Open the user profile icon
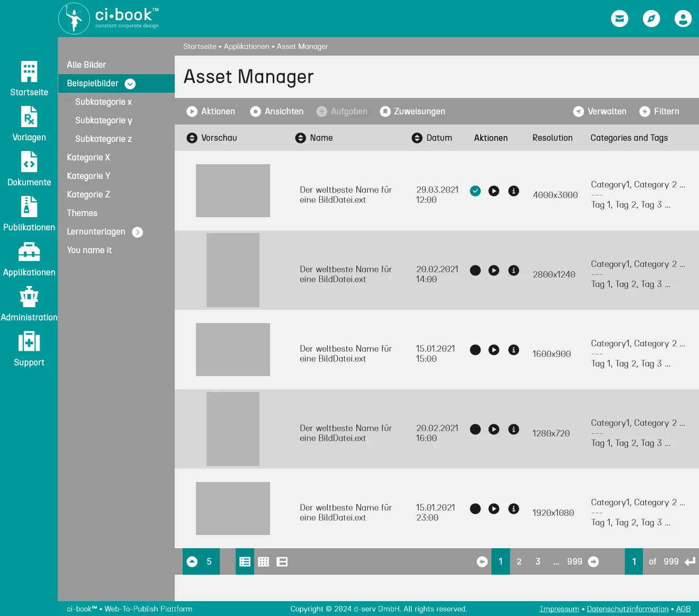The width and height of the screenshot is (699, 616). [683, 19]
